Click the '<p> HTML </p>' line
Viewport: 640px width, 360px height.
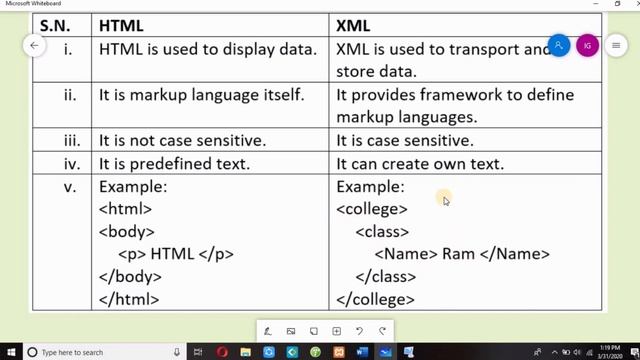176,254
